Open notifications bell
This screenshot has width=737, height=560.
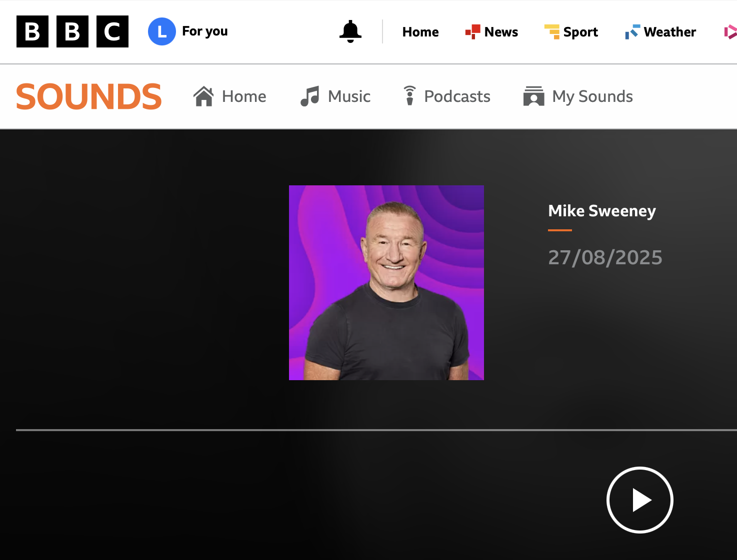click(x=350, y=31)
